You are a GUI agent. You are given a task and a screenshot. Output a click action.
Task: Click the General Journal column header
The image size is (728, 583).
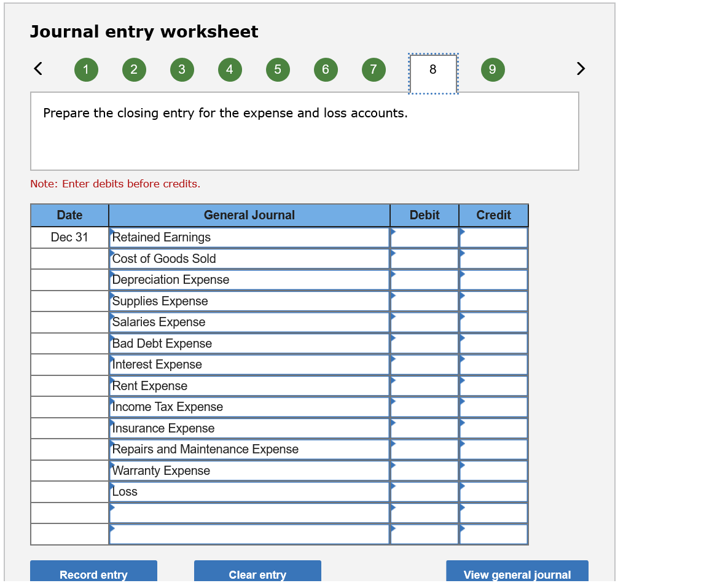(x=249, y=215)
